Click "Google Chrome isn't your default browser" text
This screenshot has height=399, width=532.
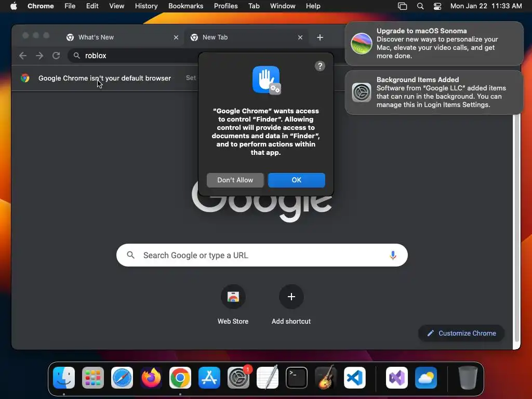[x=104, y=78]
